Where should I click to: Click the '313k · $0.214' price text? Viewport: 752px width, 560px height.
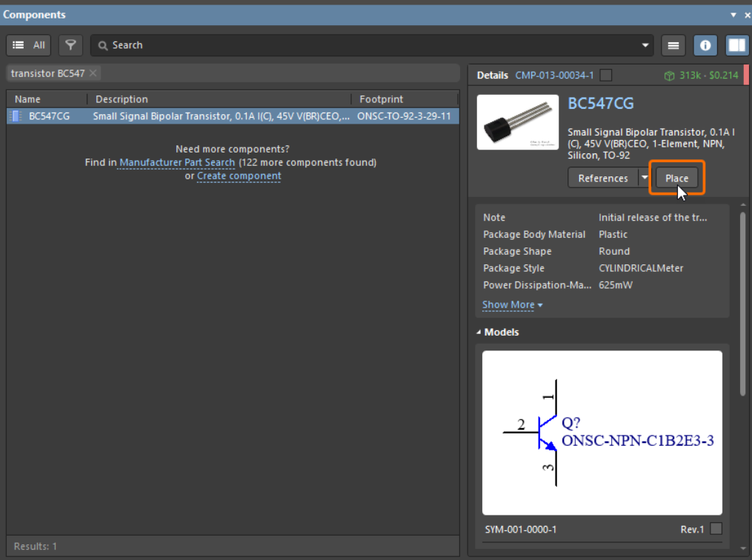(709, 76)
